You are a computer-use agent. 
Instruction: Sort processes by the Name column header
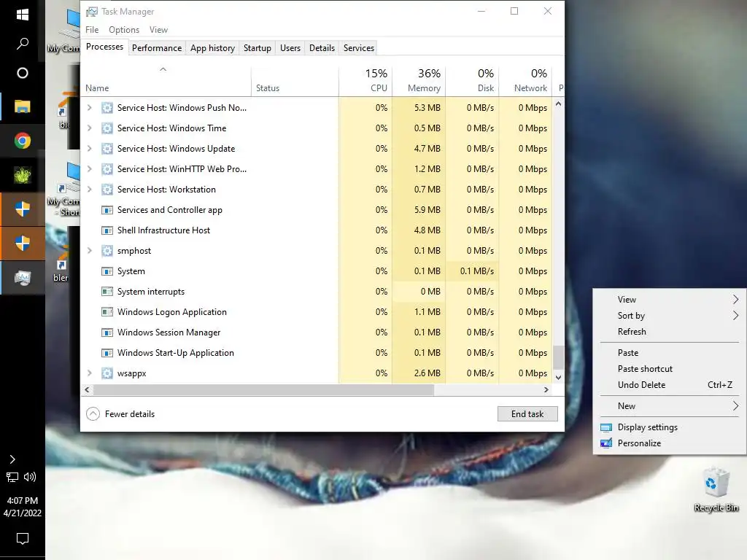click(x=166, y=82)
